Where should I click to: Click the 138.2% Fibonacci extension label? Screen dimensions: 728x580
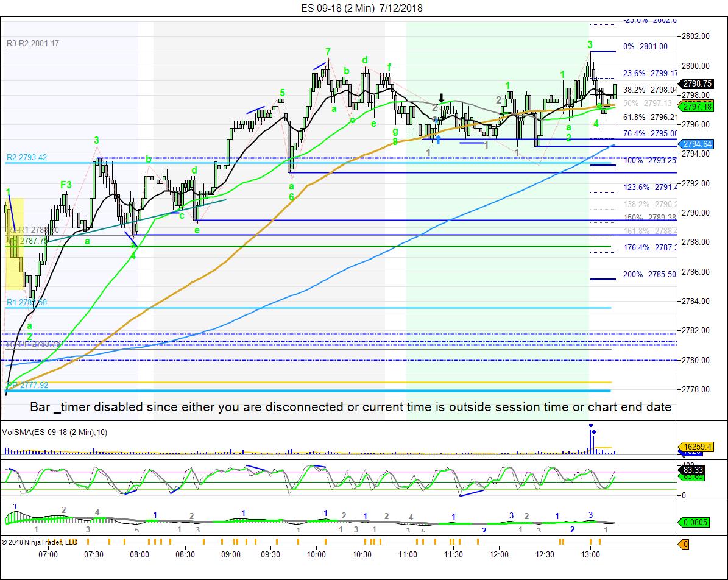650,204
